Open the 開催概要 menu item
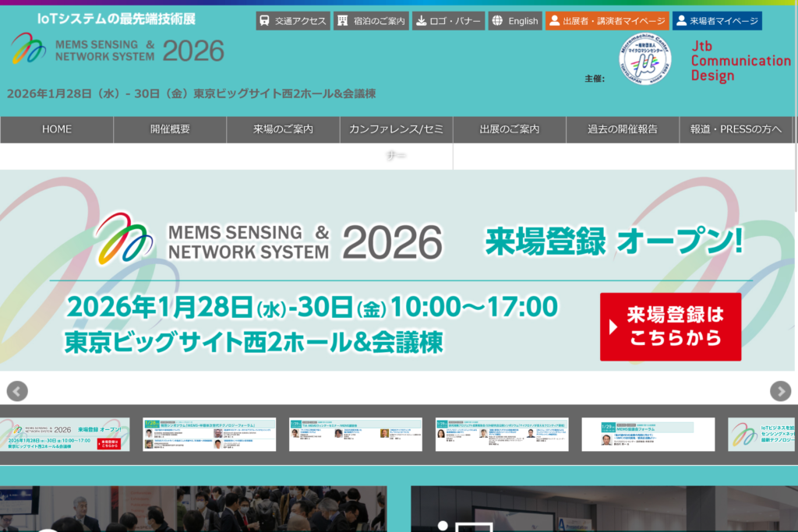Screen dimensions: 798x532 click(170, 129)
